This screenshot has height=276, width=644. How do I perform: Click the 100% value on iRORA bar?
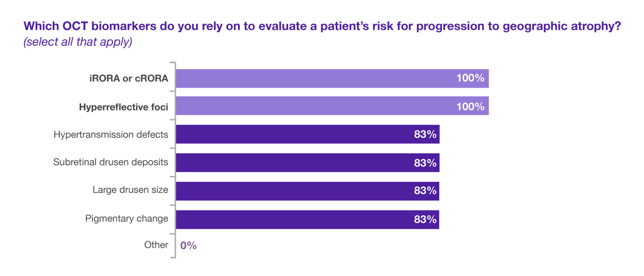470,78
